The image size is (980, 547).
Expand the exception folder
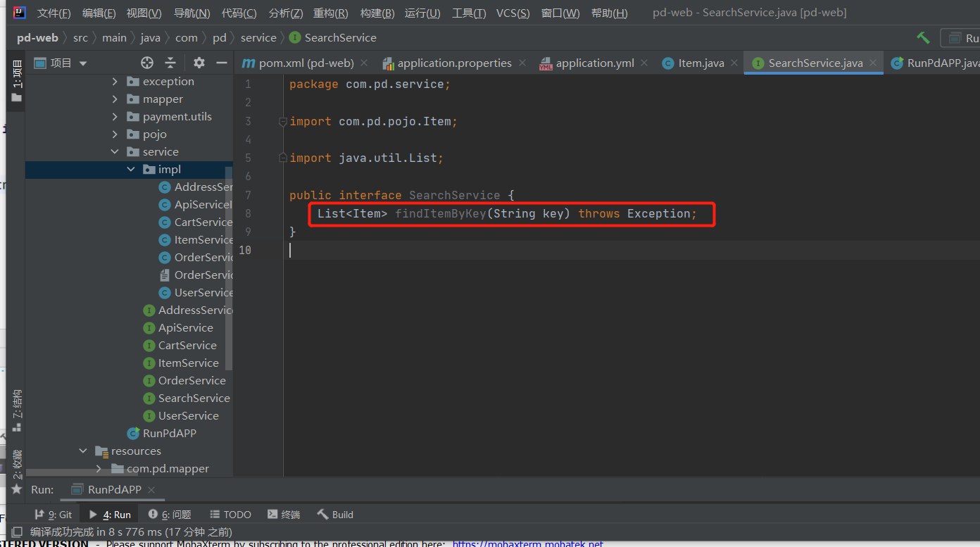[115, 82]
